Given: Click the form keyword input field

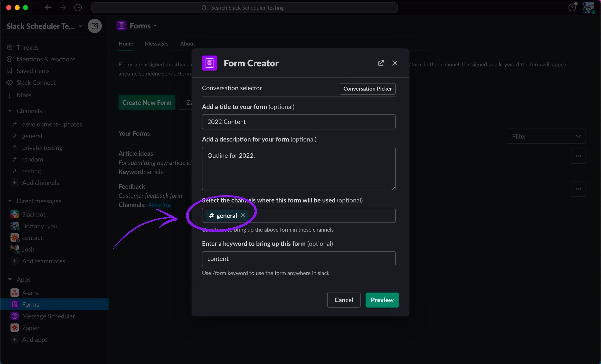Looking at the screenshot, I should click(298, 259).
